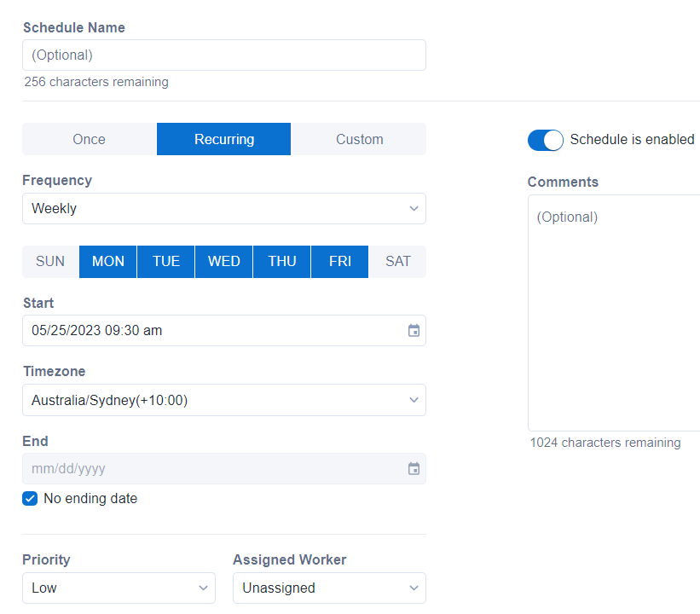
Task: Open the Start date calendar picker
Action: [x=414, y=331]
